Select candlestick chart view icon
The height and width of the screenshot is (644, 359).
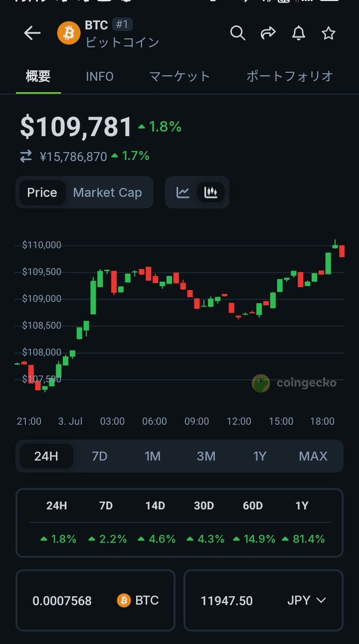tap(211, 192)
